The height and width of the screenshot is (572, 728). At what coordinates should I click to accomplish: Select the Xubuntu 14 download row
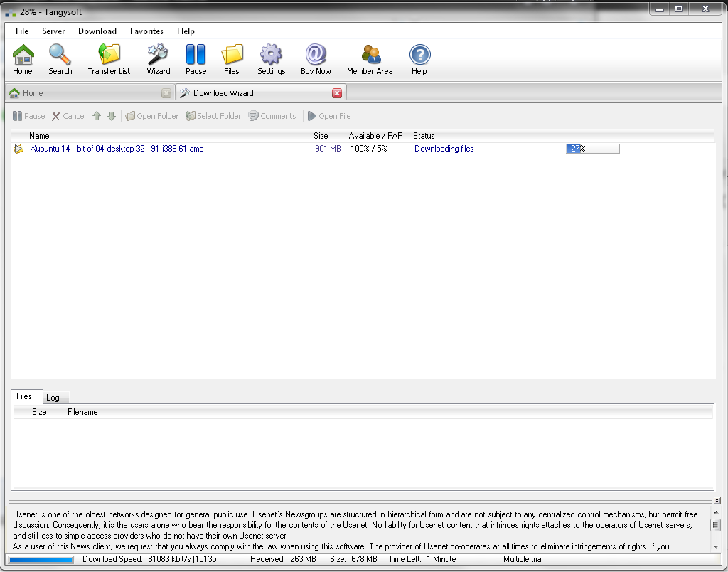pos(363,149)
